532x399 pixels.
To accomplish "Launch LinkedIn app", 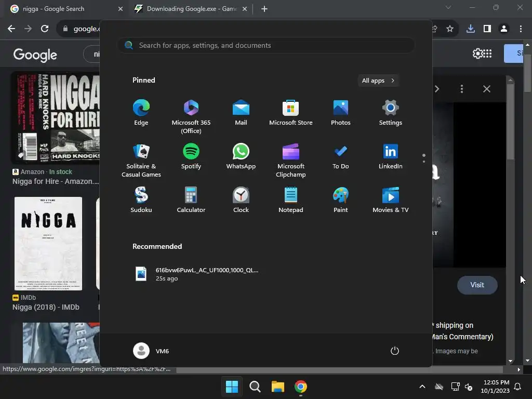I will [391, 156].
